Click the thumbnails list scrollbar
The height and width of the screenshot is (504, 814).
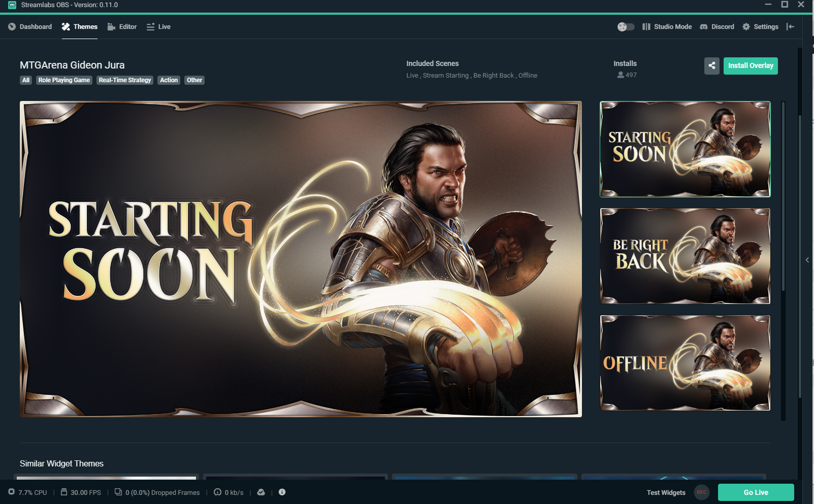pyautogui.click(x=784, y=196)
